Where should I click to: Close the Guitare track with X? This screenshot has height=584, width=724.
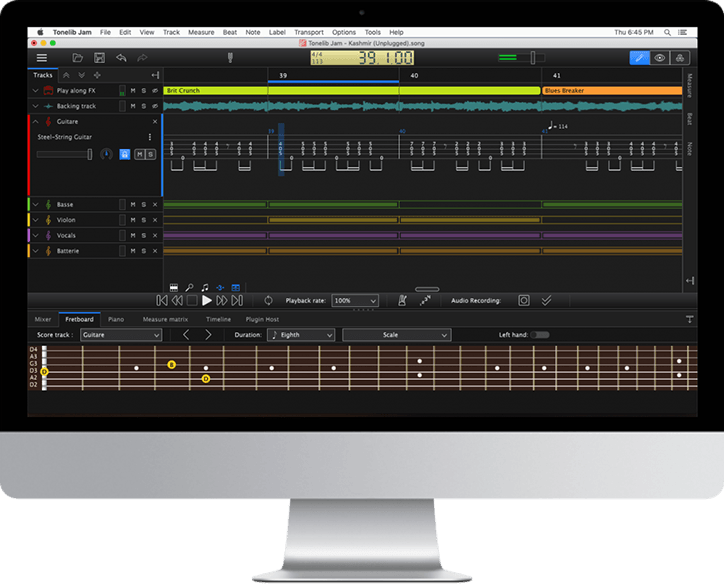(x=155, y=121)
